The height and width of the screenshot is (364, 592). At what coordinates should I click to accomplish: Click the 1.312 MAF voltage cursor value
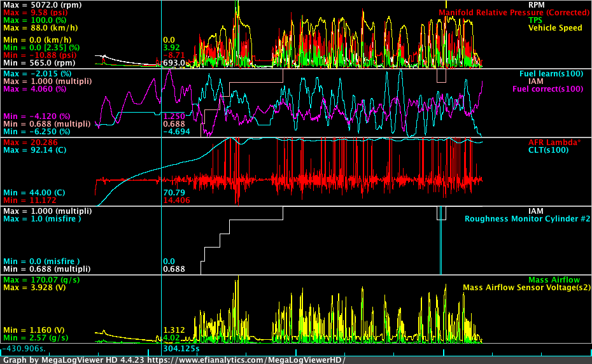174,330
